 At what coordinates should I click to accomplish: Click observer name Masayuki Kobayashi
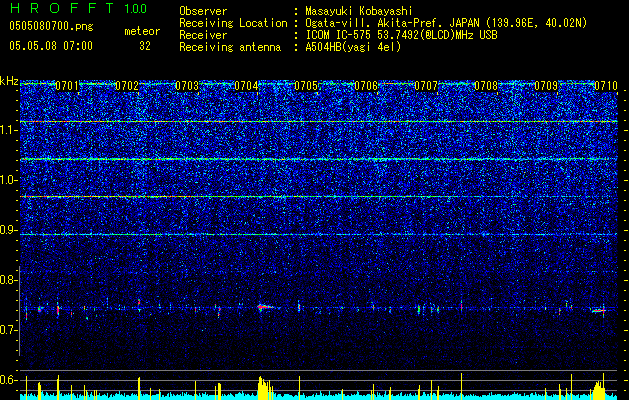pyautogui.click(x=359, y=11)
